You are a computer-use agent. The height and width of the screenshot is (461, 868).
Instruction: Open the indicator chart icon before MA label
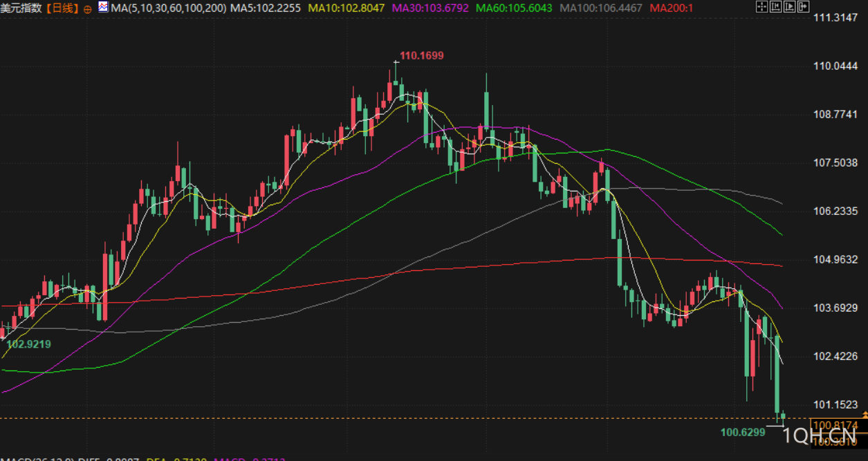point(102,8)
